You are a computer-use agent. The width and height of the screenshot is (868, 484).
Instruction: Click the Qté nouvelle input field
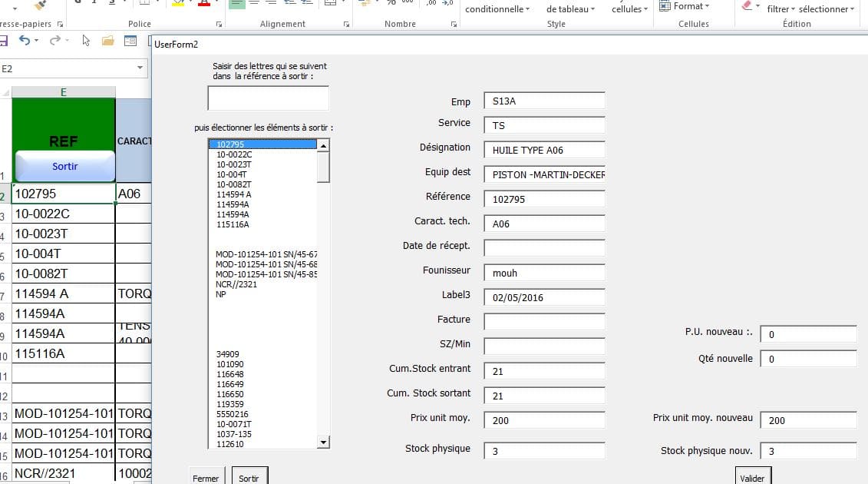807,359
